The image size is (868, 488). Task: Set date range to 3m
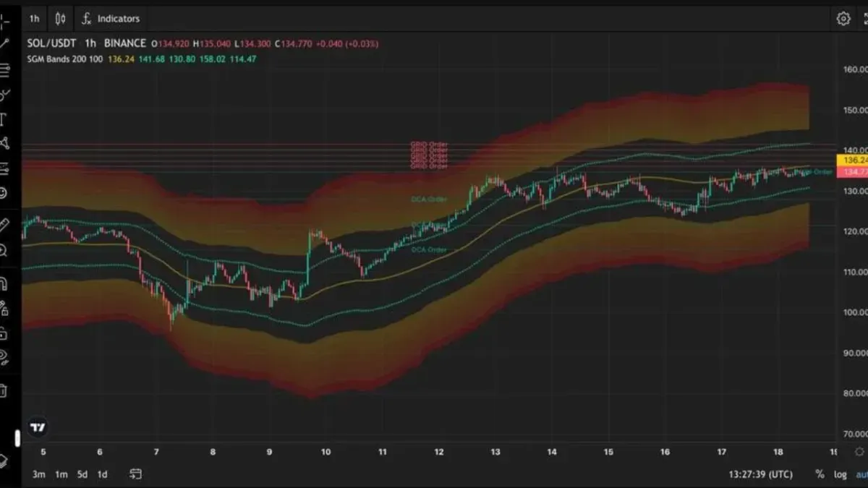pyautogui.click(x=38, y=474)
